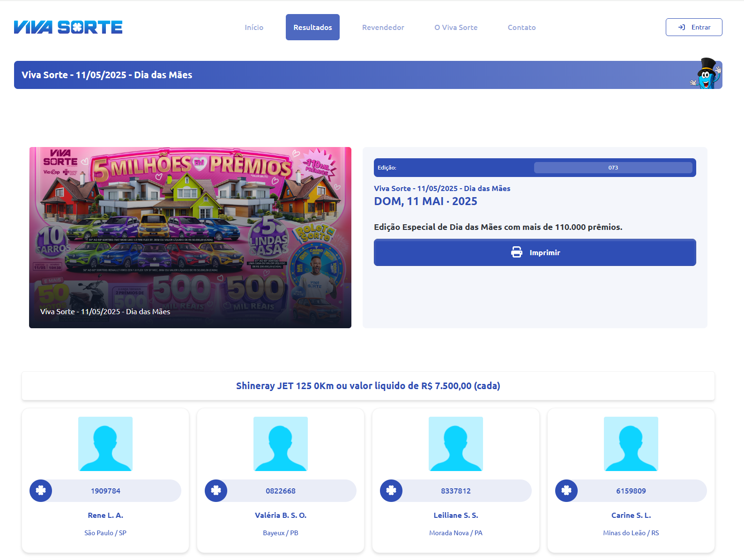This screenshot has width=744, height=560.
Task: Click the Viva Sorte logo
Action: click(68, 27)
